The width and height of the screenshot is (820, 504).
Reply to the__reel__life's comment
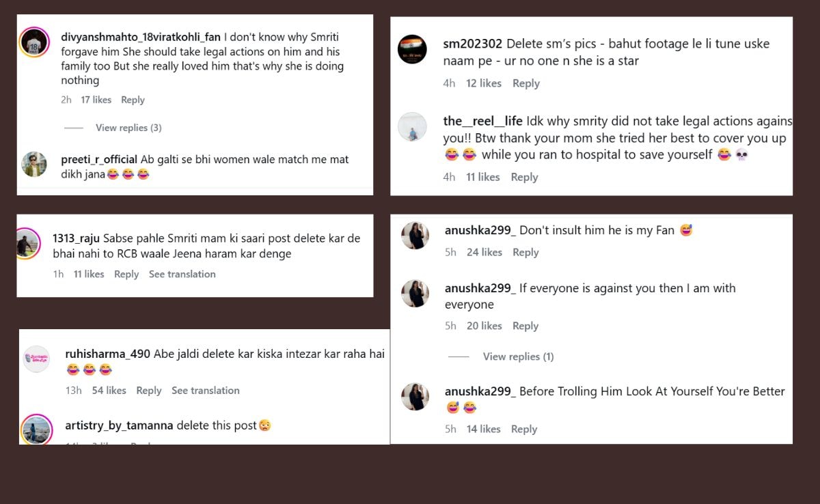(524, 177)
